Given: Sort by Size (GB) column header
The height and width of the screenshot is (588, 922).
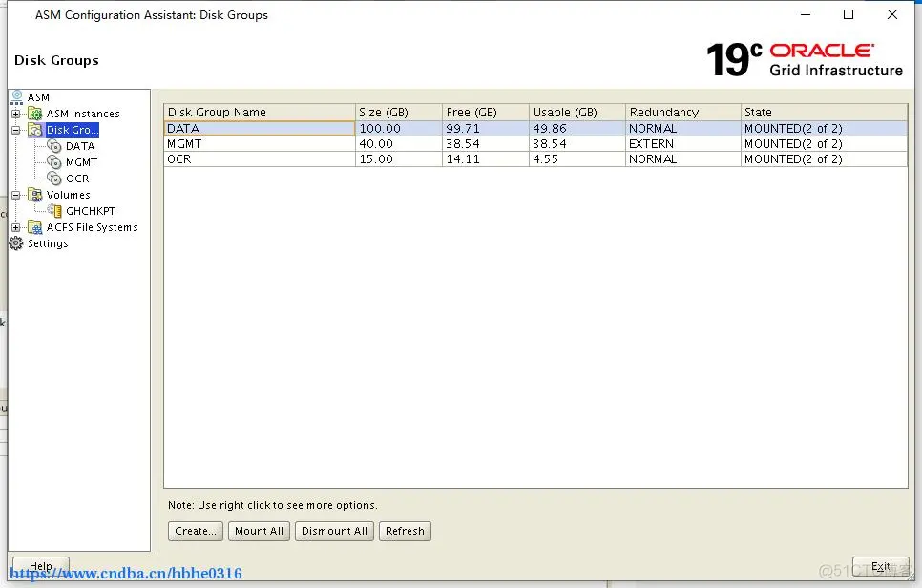Looking at the screenshot, I should 399,113.
